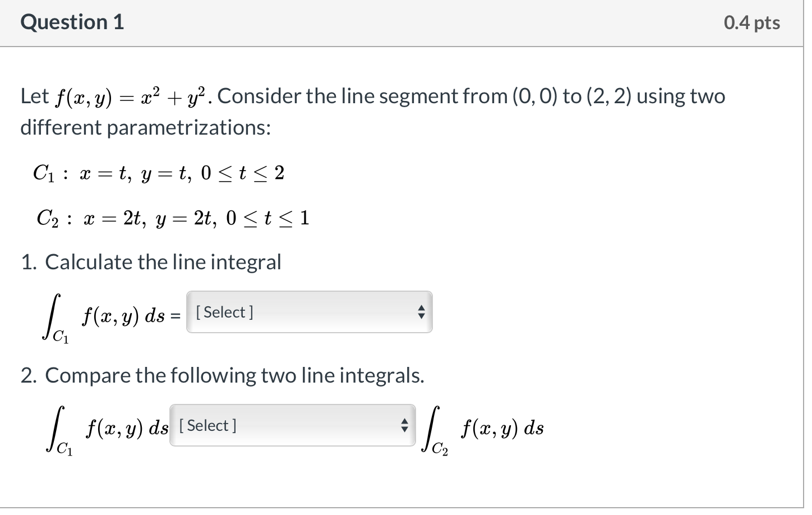This screenshot has width=812, height=515.
Task: Select the [Select] placeholder text in part 1
Action: point(224,312)
